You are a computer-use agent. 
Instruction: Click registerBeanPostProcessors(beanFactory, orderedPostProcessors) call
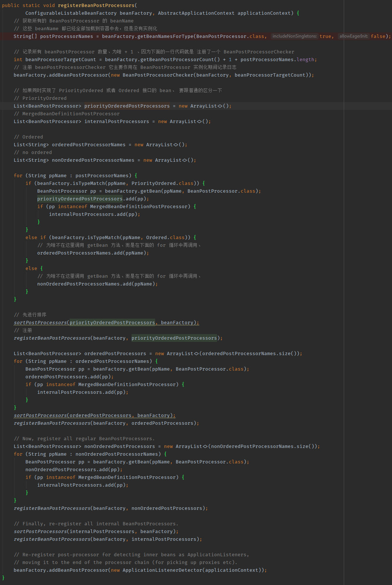click(x=106, y=423)
